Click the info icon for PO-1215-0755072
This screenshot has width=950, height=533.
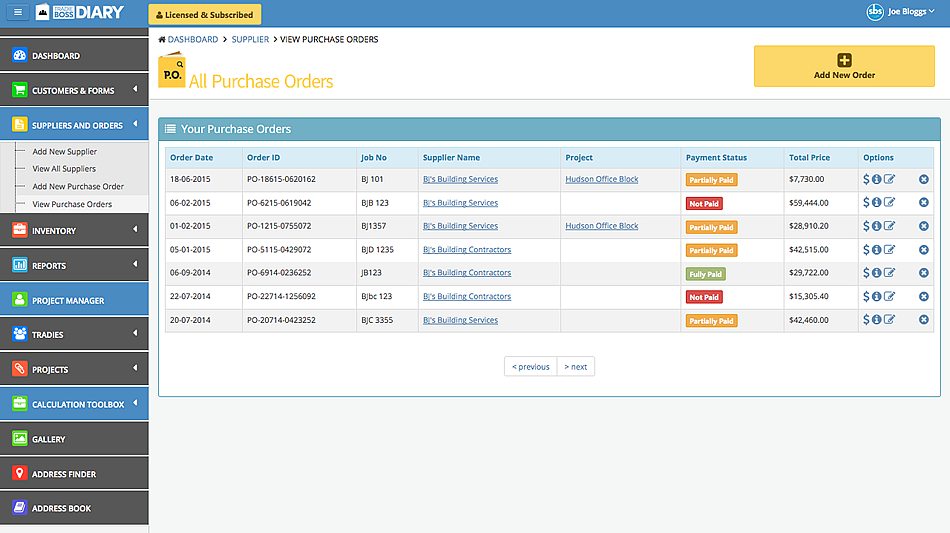point(876,226)
